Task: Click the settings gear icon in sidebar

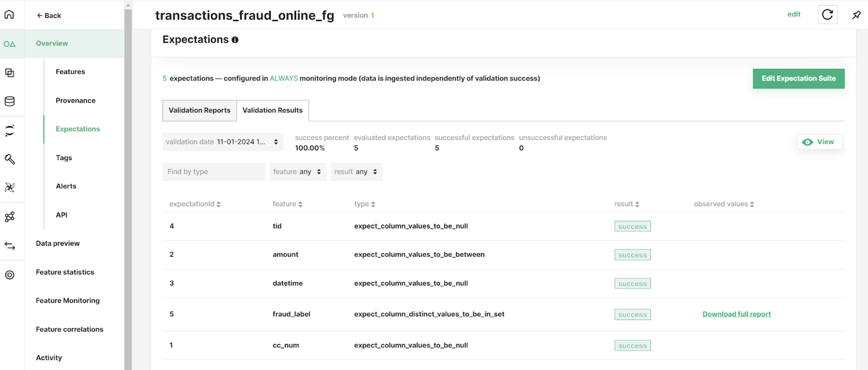Action: click(10, 275)
